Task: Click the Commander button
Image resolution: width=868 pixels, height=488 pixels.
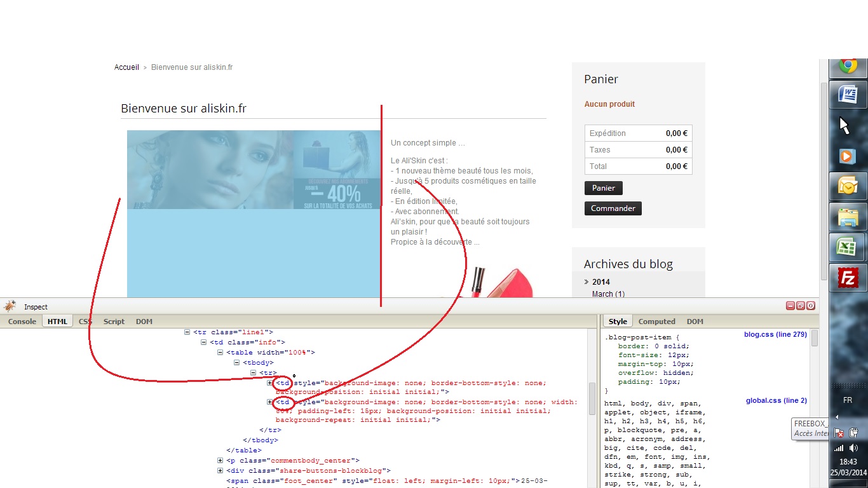Action: [x=613, y=208]
